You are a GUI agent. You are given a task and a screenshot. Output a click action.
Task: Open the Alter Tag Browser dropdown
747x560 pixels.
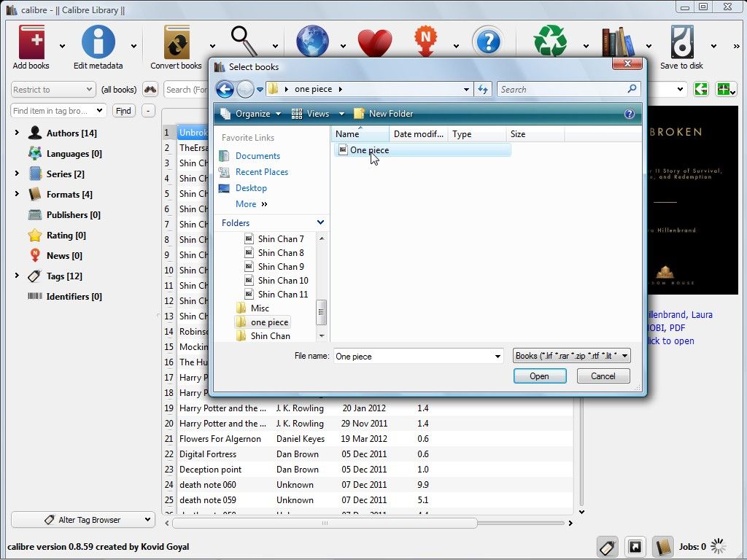tap(83, 519)
